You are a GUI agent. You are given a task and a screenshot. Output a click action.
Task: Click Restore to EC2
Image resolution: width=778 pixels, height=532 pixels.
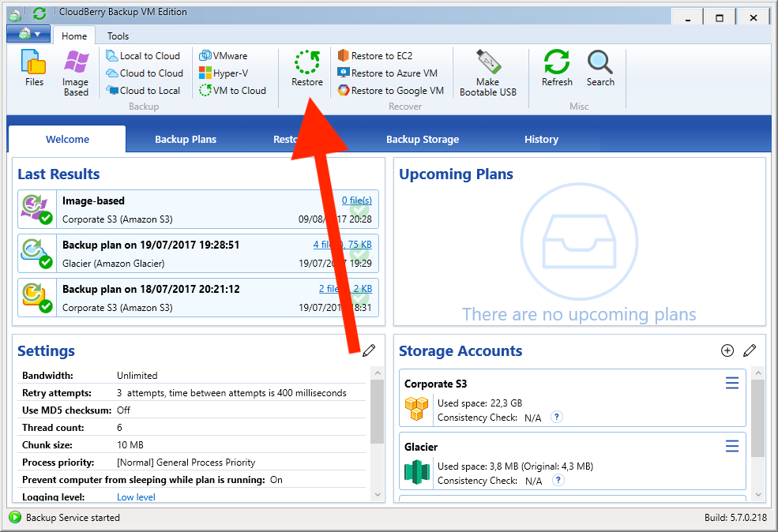(x=375, y=56)
